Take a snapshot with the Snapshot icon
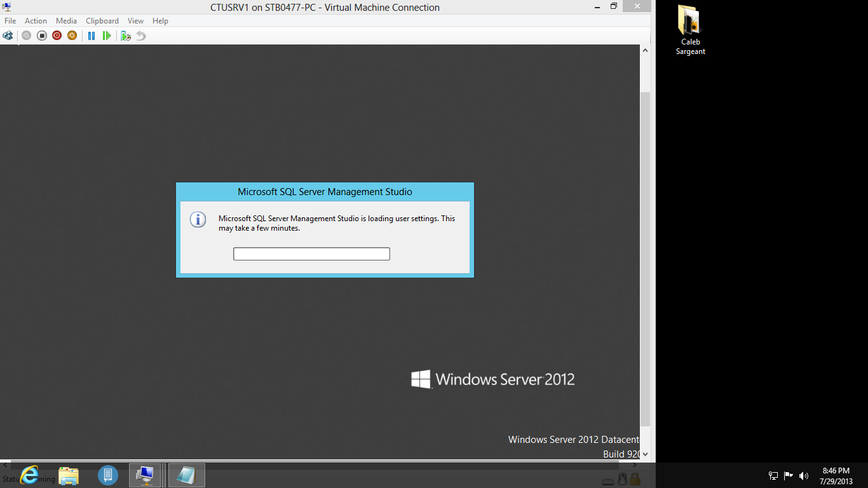Viewport: 868px width, 488px height. [126, 36]
